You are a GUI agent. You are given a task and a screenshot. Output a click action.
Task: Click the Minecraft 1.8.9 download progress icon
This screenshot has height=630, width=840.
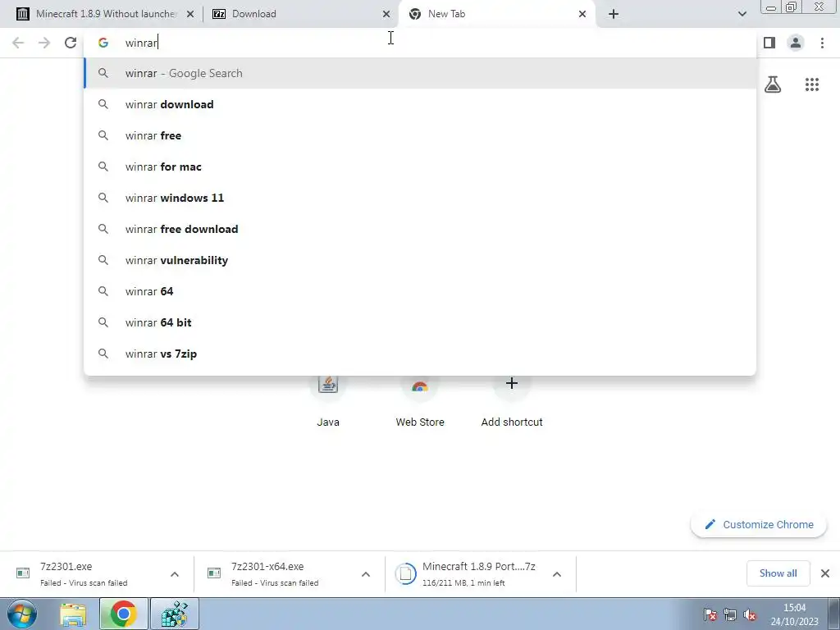coord(405,573)
